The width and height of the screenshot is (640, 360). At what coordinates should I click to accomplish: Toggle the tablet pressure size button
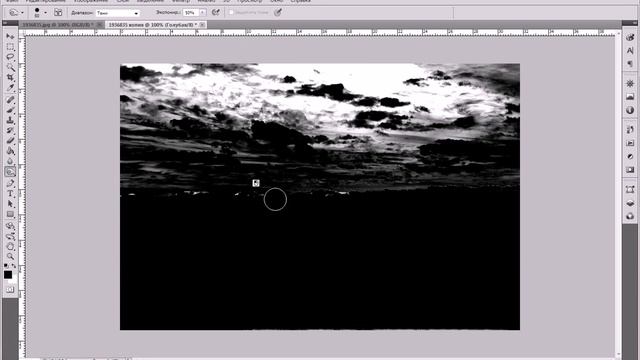point(278,13)
